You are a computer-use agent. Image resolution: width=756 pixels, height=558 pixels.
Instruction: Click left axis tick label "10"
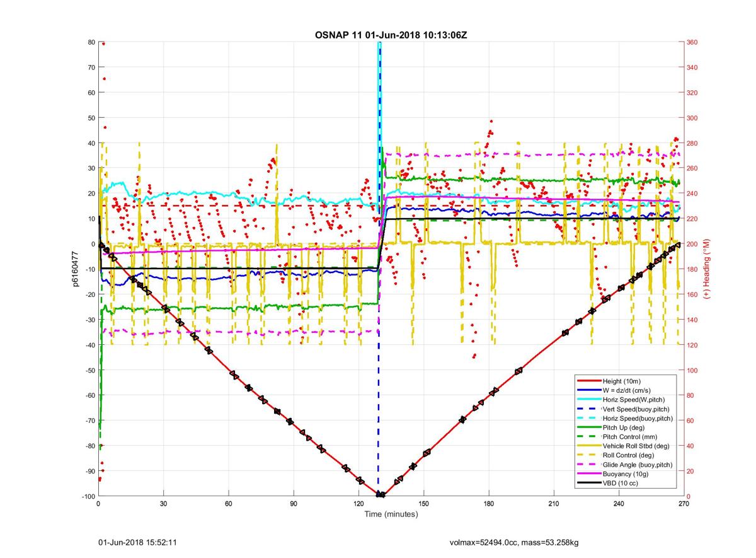point(91,219)
